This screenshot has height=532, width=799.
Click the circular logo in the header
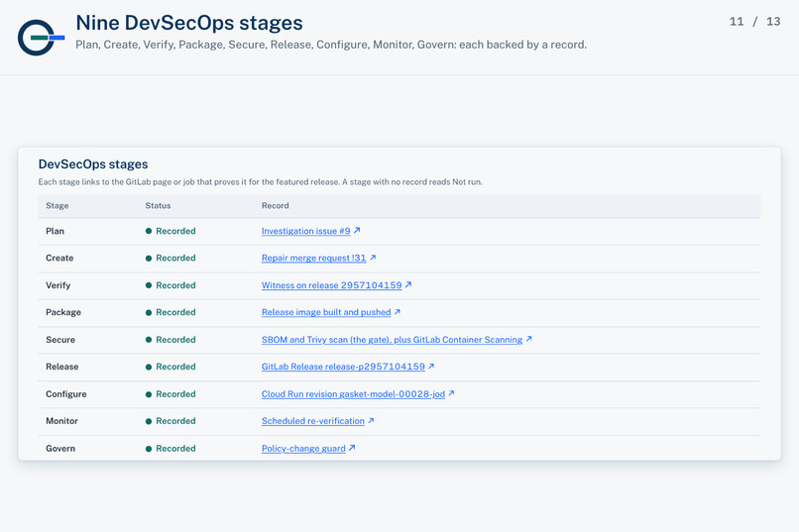[x=41, y=38]
